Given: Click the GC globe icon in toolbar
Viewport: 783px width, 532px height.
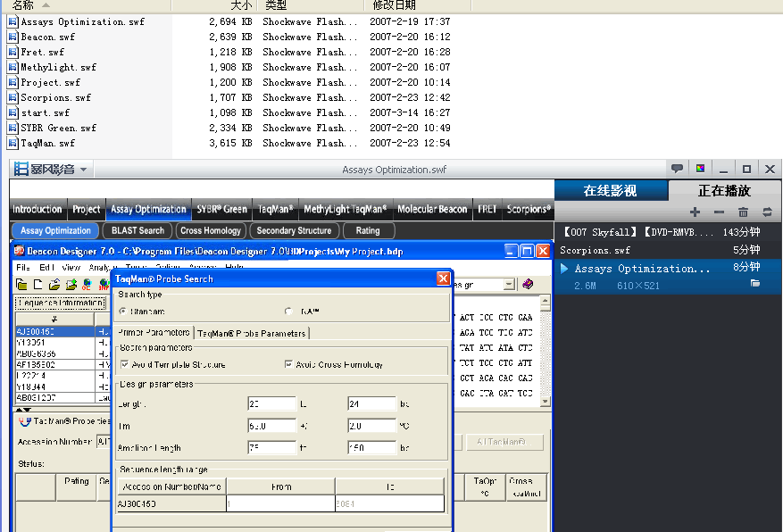Looking at the screenshot, I should pyautogui.click(x=87, y=285).
